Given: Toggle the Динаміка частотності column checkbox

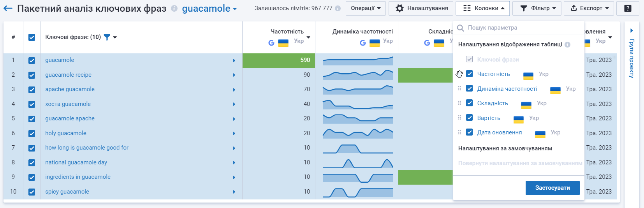Looking at the screenshot, I should click(470, 88).
